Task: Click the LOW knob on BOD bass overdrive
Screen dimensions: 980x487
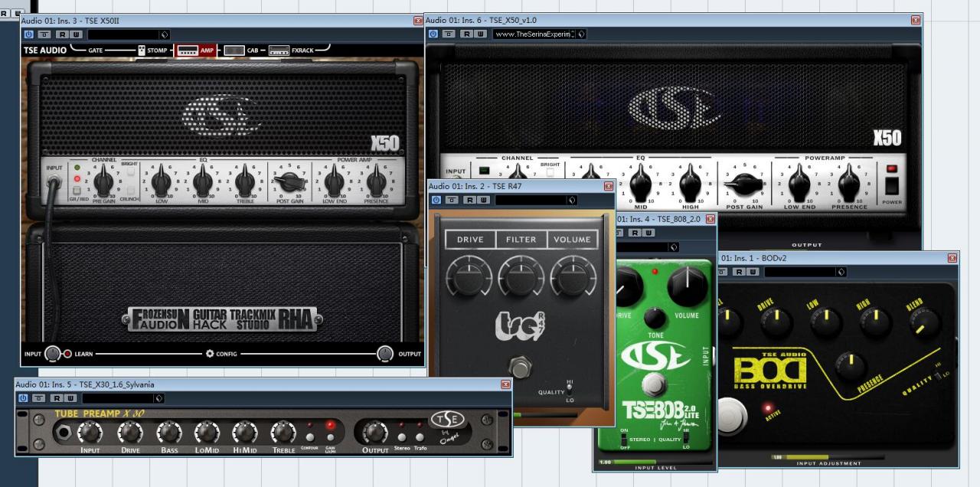Action: pyautogui.click(x=825, y=322)
